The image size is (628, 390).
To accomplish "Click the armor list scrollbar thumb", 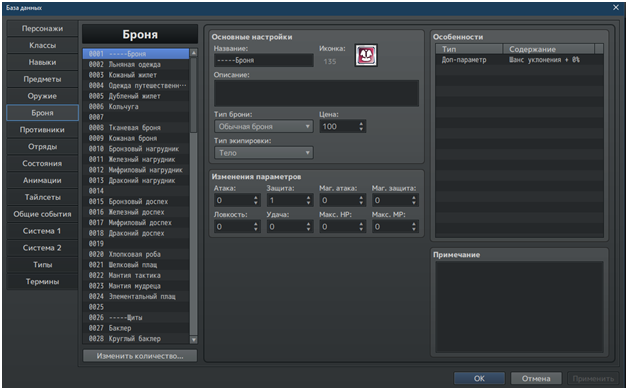I will (193, 94).
